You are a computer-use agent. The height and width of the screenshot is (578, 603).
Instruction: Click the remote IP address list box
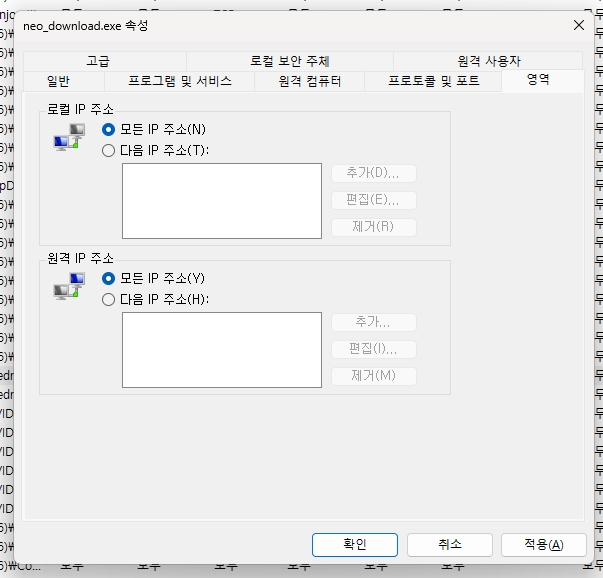click(221, 350)
